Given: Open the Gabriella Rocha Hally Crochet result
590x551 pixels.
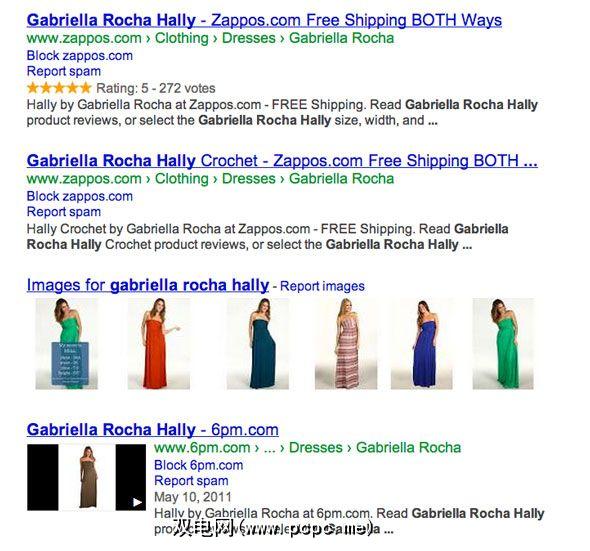Looking at the screenshot, I should click(282, 161).
